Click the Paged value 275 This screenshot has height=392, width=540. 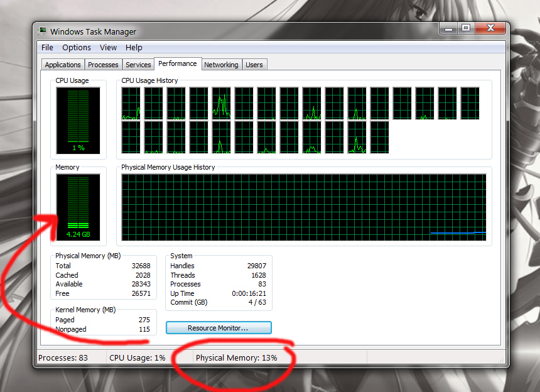click(x=144, y=320)
